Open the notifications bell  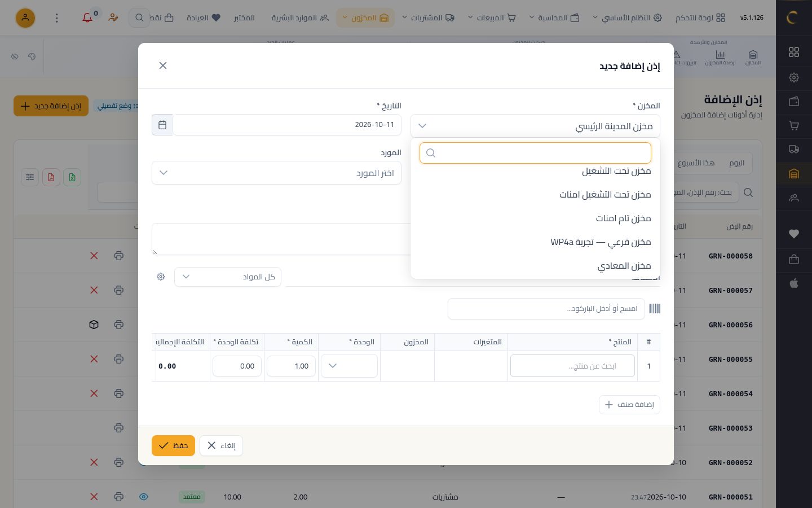point(87,18)
